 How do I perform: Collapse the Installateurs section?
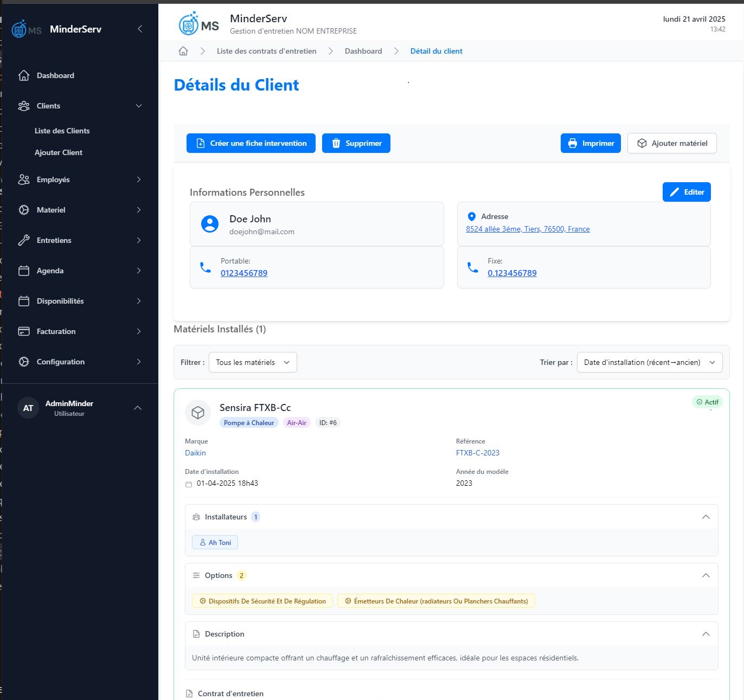click(x=706, y=517)
